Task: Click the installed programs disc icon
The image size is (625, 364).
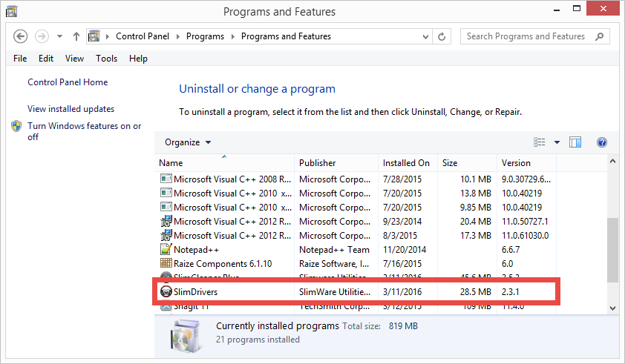Action: (x=185, y=336)
